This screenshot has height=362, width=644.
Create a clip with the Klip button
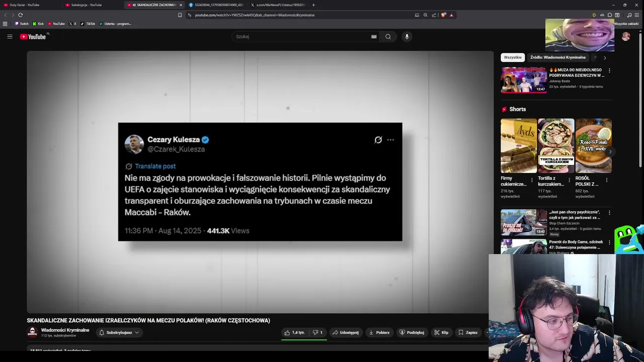(441, 332)
